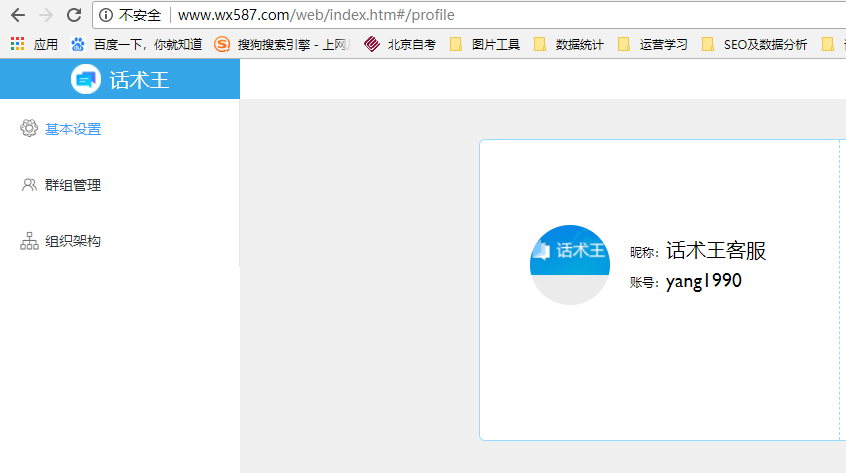Reload the current page
Image resolution: width=846 pixels, height=473 pixels.
(x=73, y=15)
